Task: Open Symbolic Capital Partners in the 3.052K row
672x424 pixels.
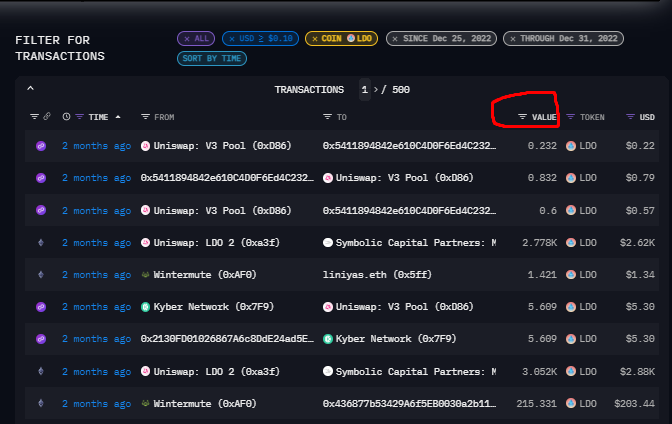Action: [x=416, y=372]
